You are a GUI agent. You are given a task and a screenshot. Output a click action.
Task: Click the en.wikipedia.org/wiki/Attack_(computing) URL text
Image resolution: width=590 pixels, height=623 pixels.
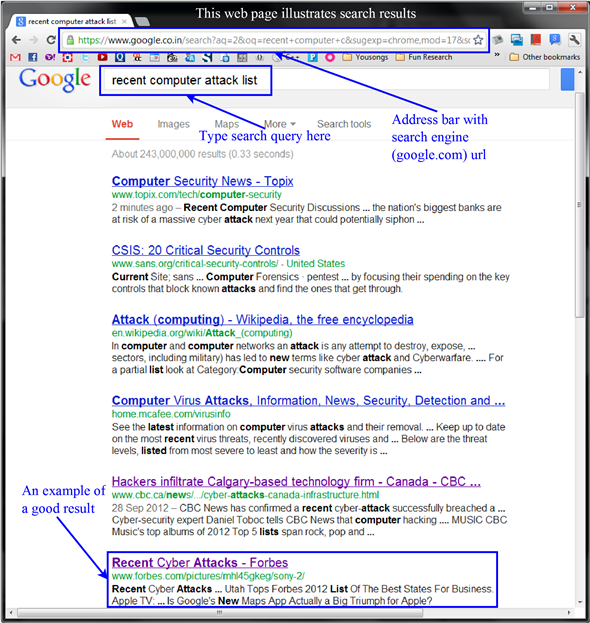click(202, 333)
